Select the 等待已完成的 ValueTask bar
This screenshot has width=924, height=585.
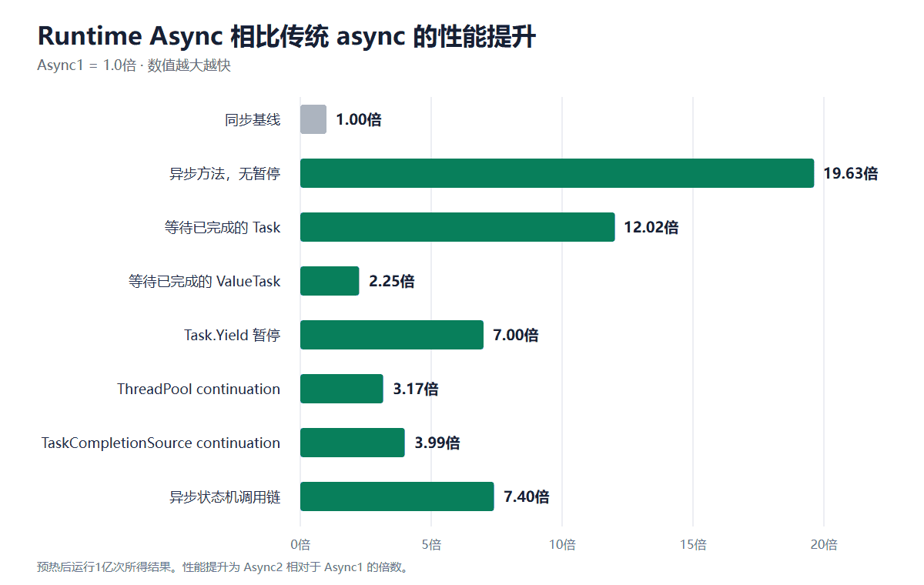click(330, 281)
